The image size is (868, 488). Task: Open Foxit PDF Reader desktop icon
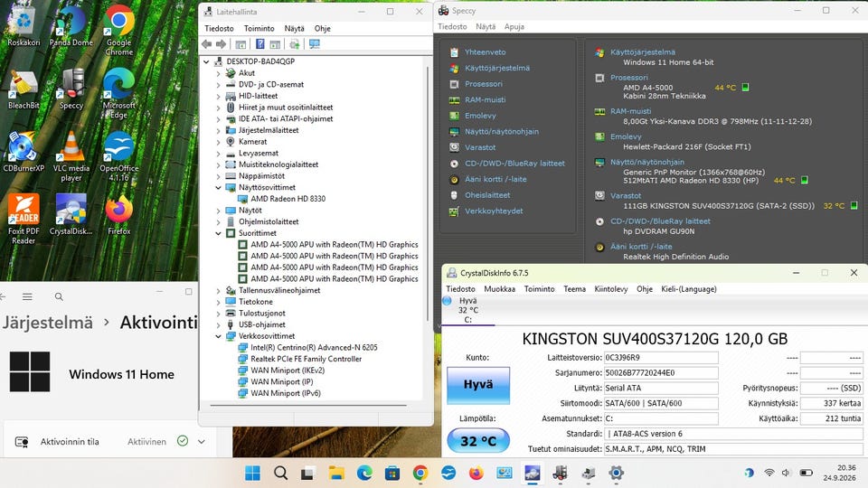point(24,219)
